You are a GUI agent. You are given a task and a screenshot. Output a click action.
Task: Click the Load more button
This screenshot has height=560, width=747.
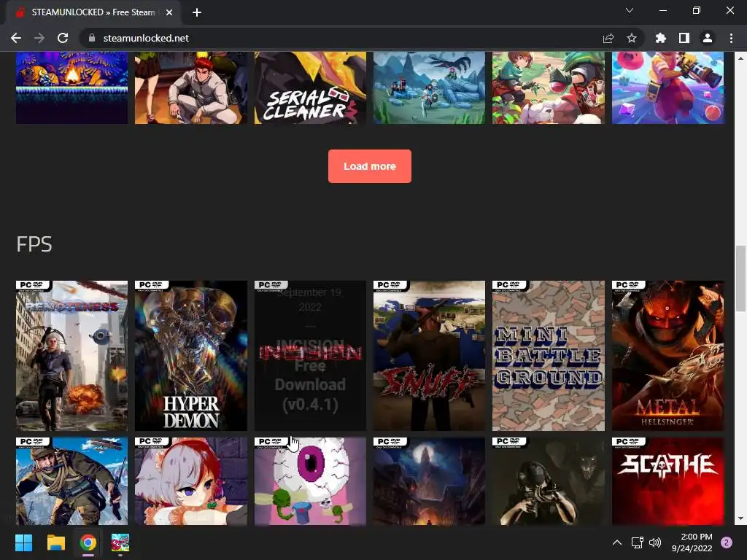tap(370, 166)
